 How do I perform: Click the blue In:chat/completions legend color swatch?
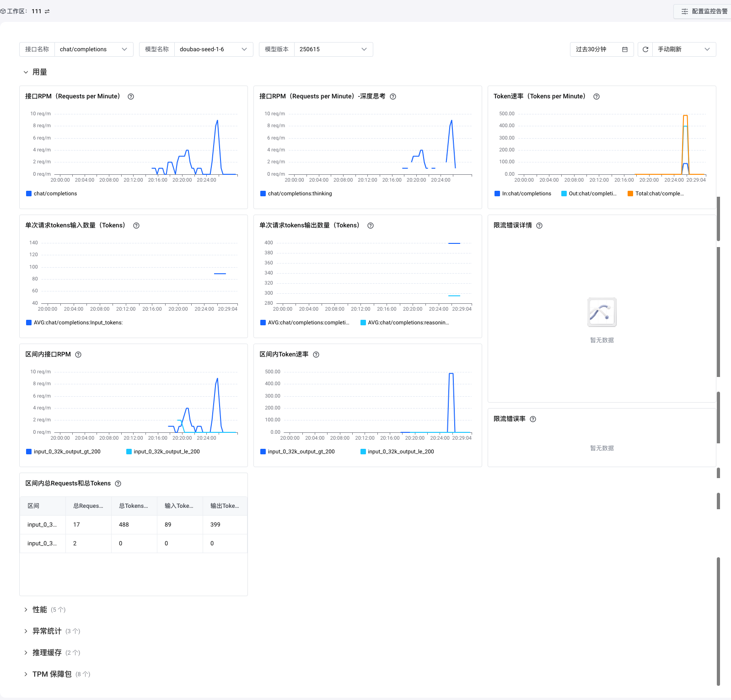[497, 194]
